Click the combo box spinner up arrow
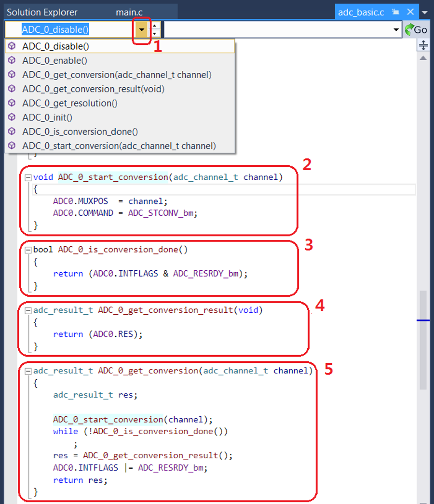This screenshot has height=504, width=434. [x=155, y=26]
